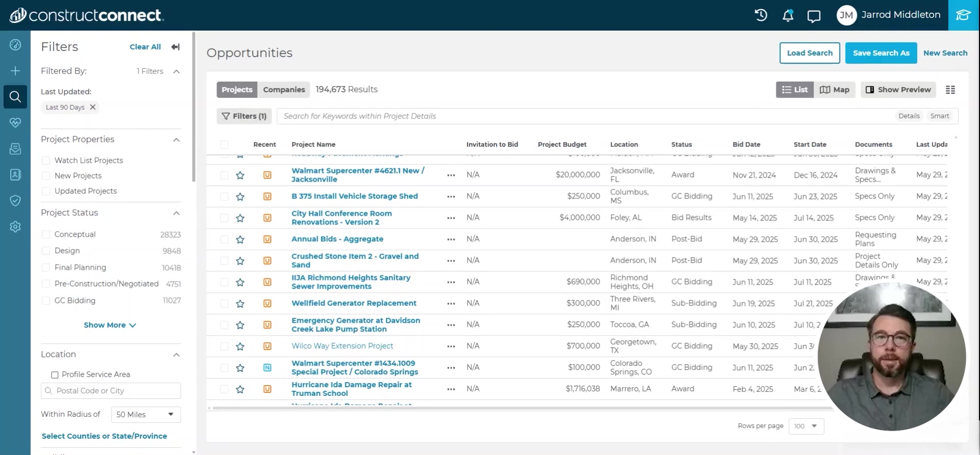Open the notifications bell
This screenshot has height=455, width=980.
788,15
